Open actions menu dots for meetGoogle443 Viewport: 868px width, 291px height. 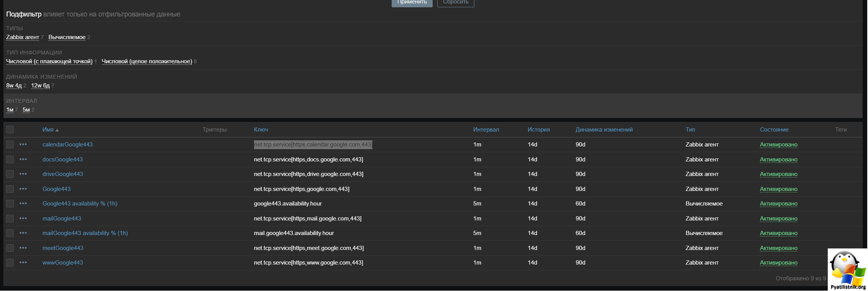pos(23,248)
